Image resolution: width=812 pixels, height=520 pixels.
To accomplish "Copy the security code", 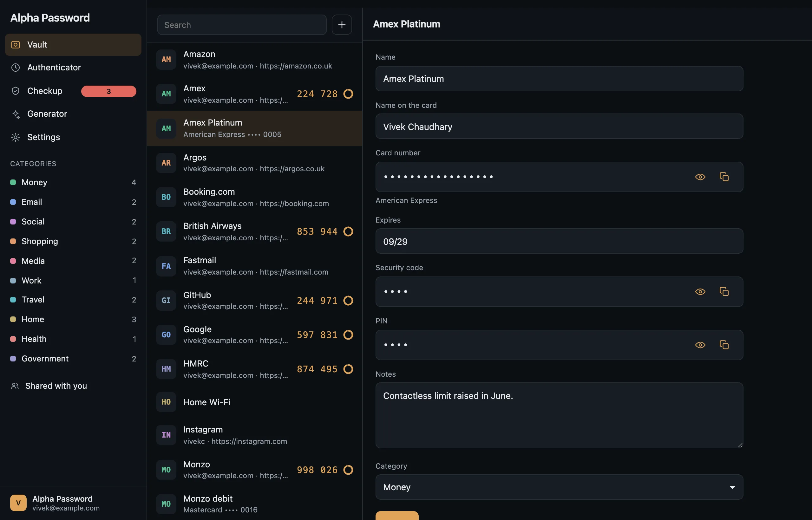I will pos(724,291).
